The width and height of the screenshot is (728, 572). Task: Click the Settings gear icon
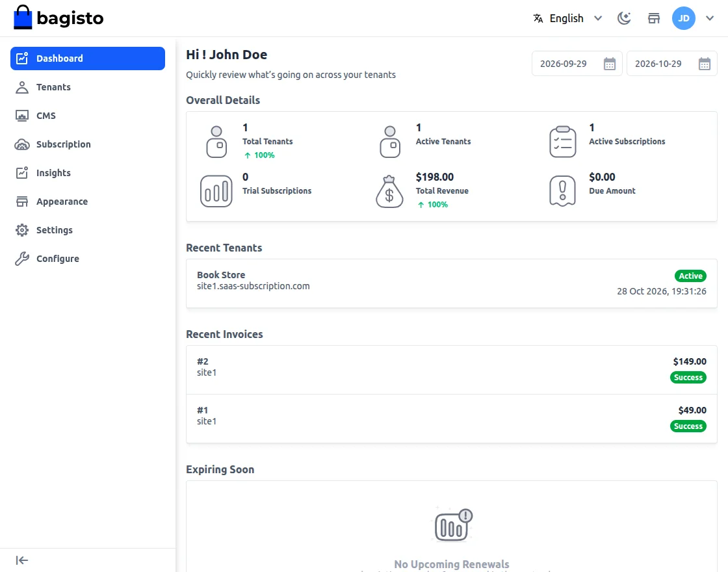[x=22, y=230]
